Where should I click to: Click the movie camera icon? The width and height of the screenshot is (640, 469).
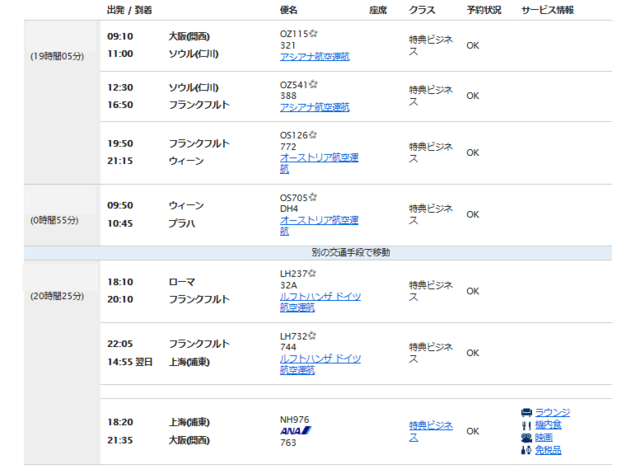click(527, 438)
